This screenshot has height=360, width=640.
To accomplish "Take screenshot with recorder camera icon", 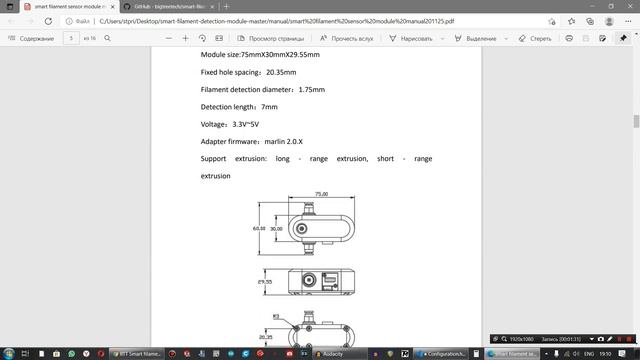I will tap(601, 339).
